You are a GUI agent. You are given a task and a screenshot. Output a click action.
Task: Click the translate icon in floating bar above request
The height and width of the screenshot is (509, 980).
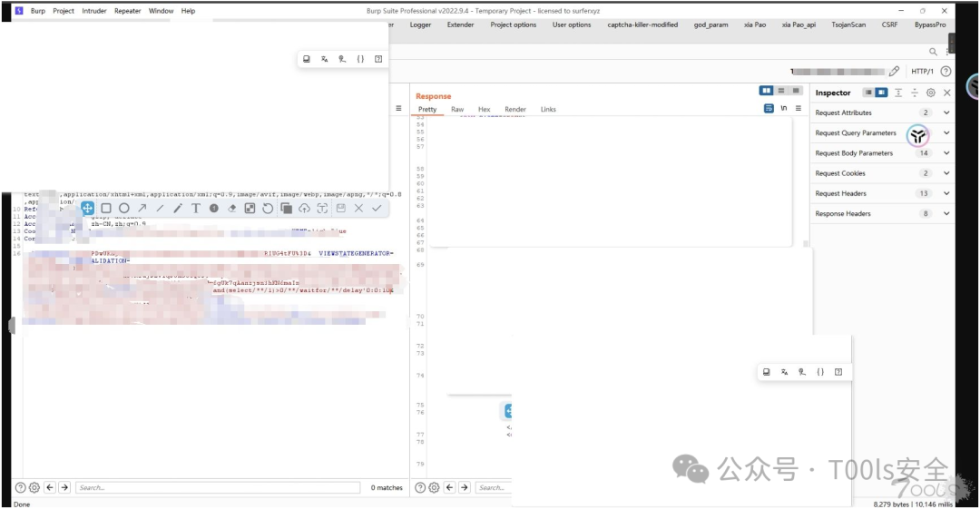(x=324, y=59)
